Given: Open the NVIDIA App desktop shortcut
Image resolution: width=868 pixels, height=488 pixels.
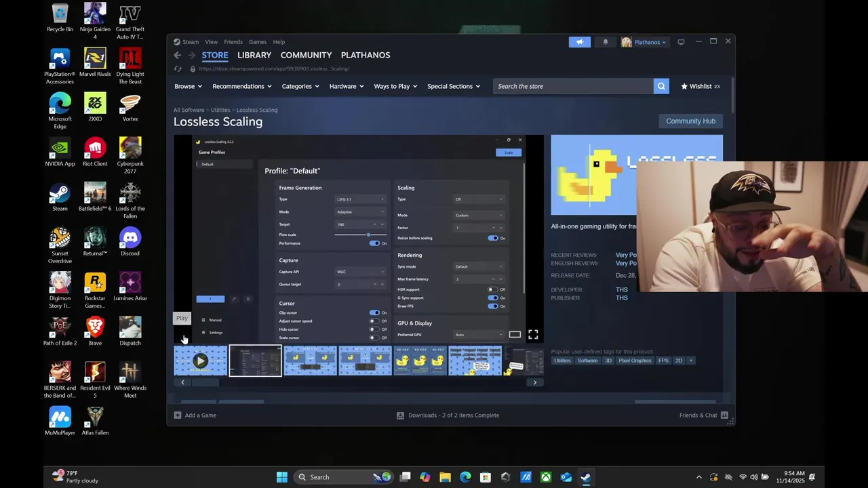Looking at the screenshot, I should tap(60, 152).
